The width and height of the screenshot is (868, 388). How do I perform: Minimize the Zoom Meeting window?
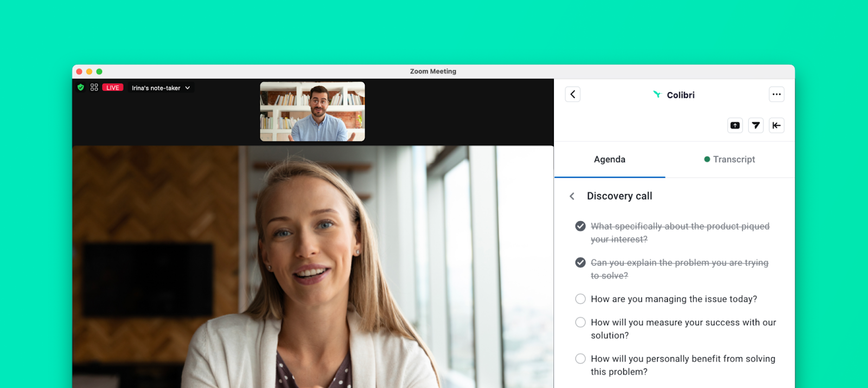coord(89,72)
